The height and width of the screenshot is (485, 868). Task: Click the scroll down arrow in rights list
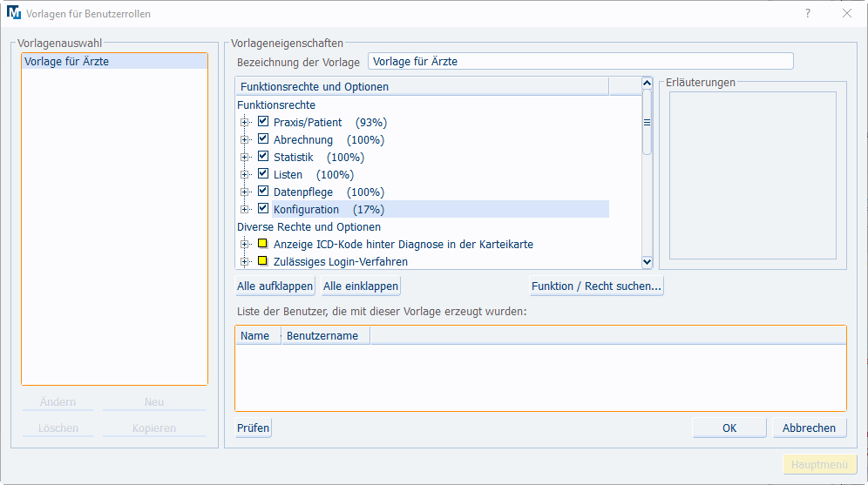pyautogui.click(x=647, y=262)
